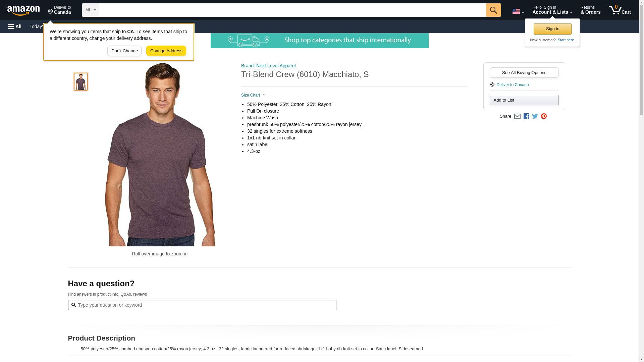Open the Next Level Apparel brand link
Image resolution: width=644 pixels, height=362 pixels.
[268, 66]
